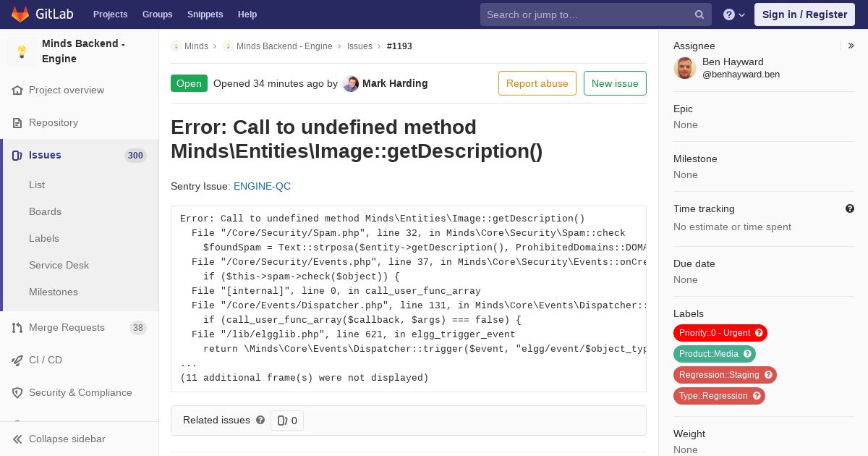Click the Merge Requests count badge 38
Screen dimensions: 868x456
point(138,328)
